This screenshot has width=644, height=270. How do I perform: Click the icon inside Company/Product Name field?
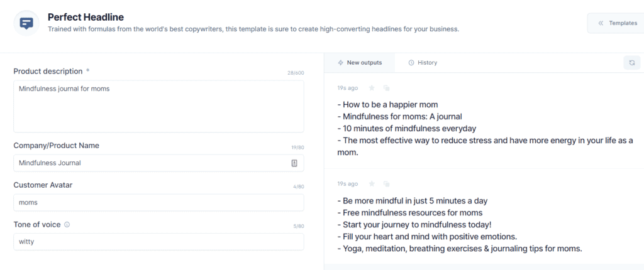pyautogui.click(x=294, y=163)
